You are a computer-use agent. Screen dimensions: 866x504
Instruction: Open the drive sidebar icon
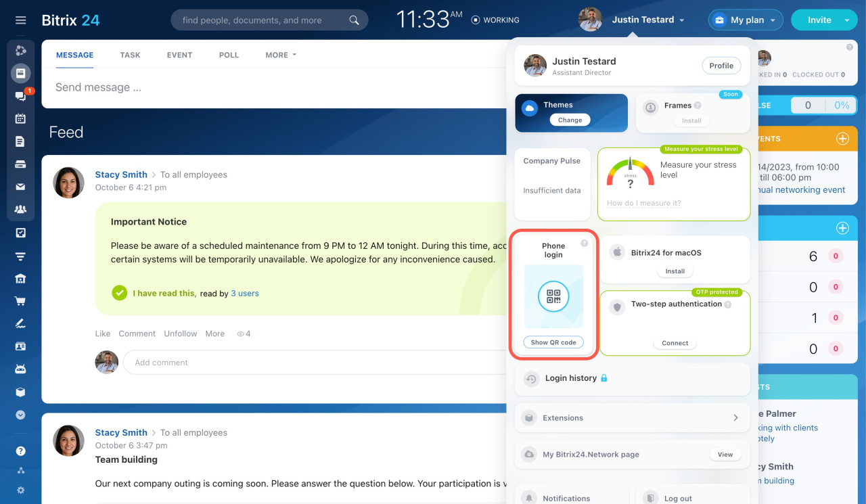pyautogui.click(x=20, y=164)
